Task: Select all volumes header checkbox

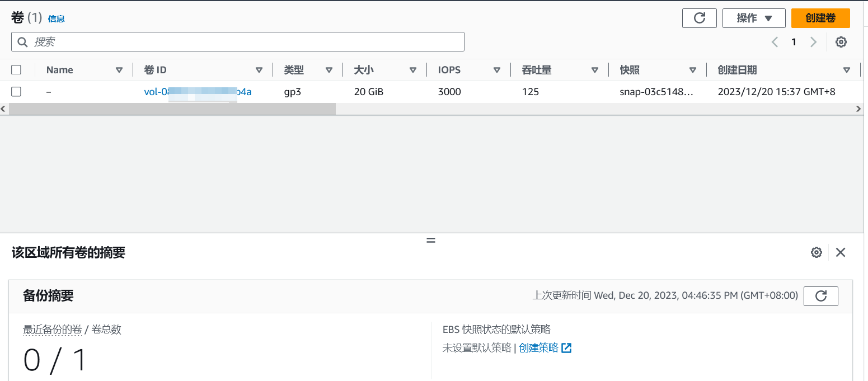Action: (16, 70)
